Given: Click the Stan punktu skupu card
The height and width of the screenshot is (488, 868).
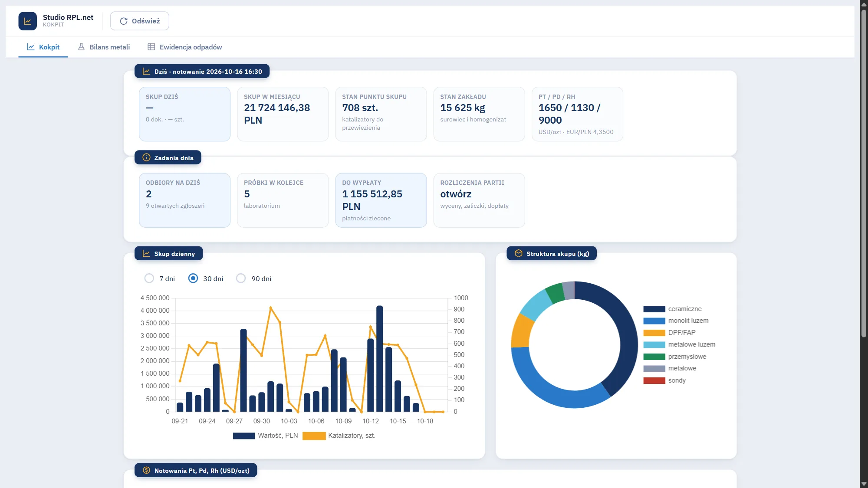Looking at the screenshot, I should [x=381, y=114].
